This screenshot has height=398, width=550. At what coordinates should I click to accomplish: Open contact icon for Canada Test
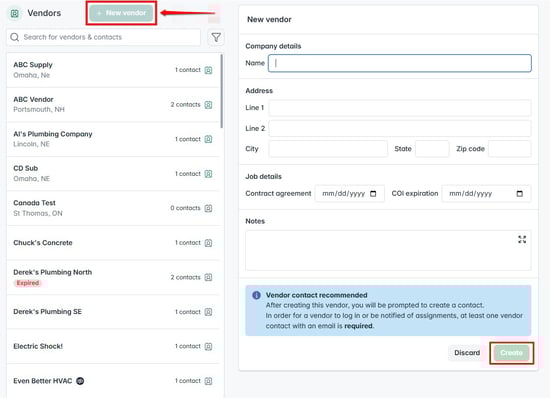point(208,208)
